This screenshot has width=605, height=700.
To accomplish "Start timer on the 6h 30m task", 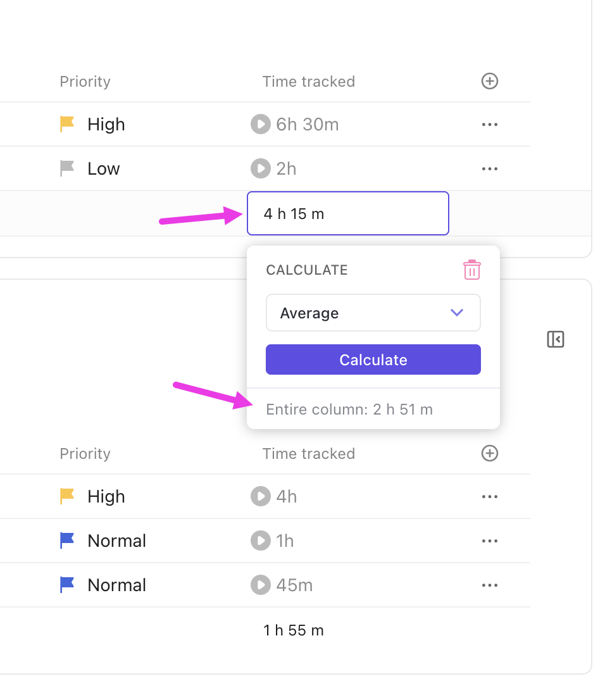I will (x=260, y=124).
